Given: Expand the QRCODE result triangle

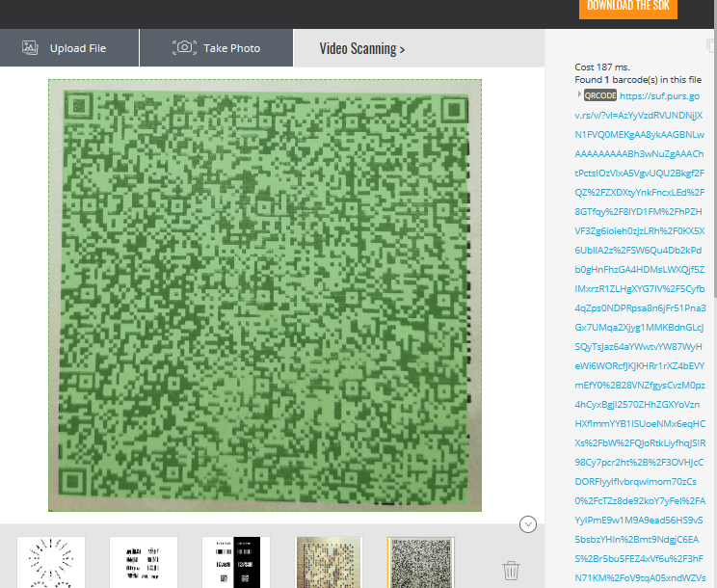Looking at the screenshot, I should [579, 94].
